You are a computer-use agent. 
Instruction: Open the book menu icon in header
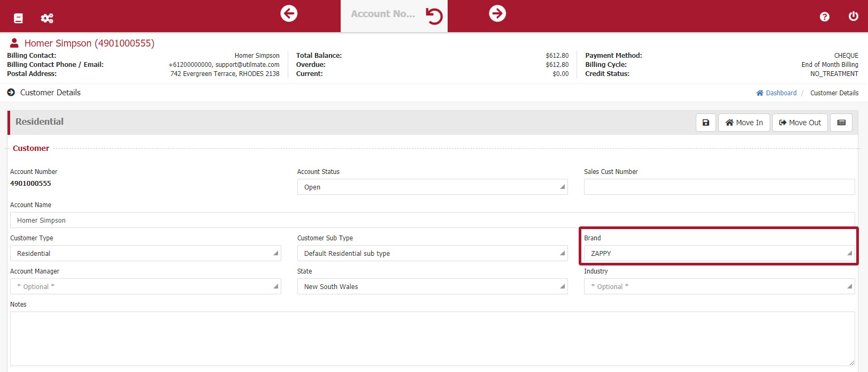tap(18, 18)
